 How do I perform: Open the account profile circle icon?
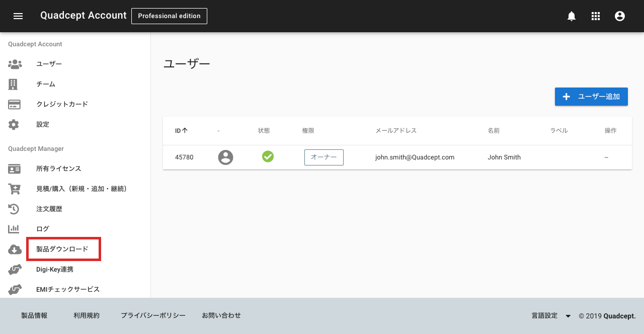(619, 16)
